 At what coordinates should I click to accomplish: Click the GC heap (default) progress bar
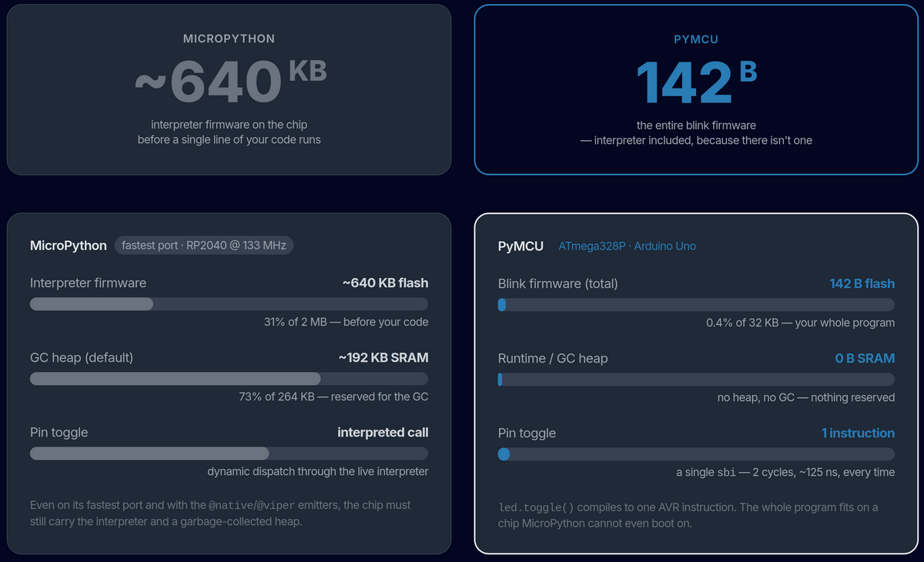tap(229, 379)
